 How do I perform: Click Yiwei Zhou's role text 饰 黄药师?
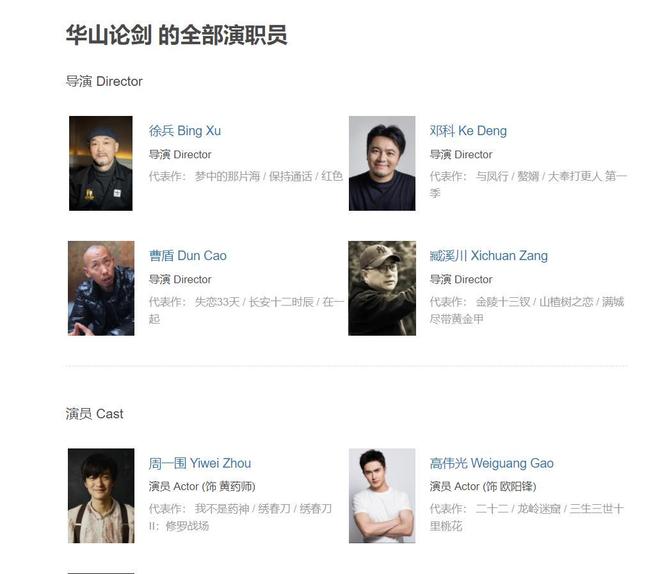pos(229,486)
